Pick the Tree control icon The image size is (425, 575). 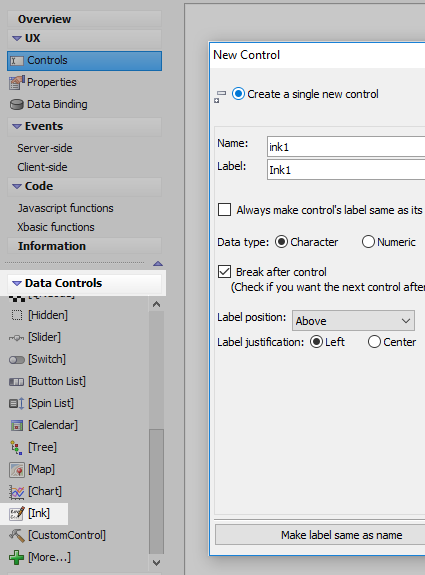pyautogui.click(x=16, y=447)
